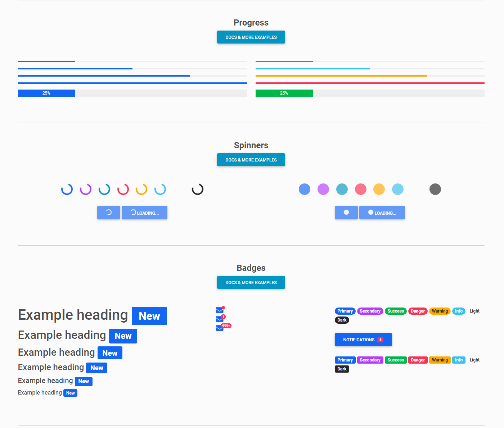Select the purple ring spinner
The height and width of the screenshot is (428, 504).
click(86, 189)
